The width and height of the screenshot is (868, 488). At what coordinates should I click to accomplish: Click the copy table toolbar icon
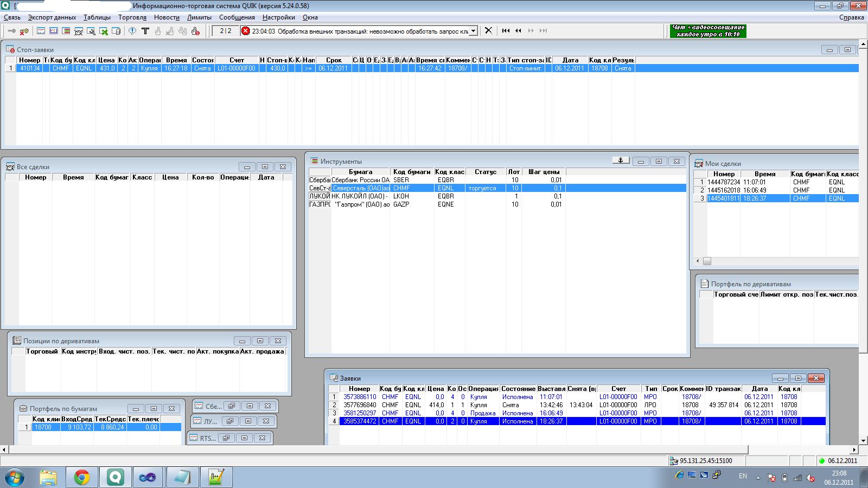pos(116,31)
